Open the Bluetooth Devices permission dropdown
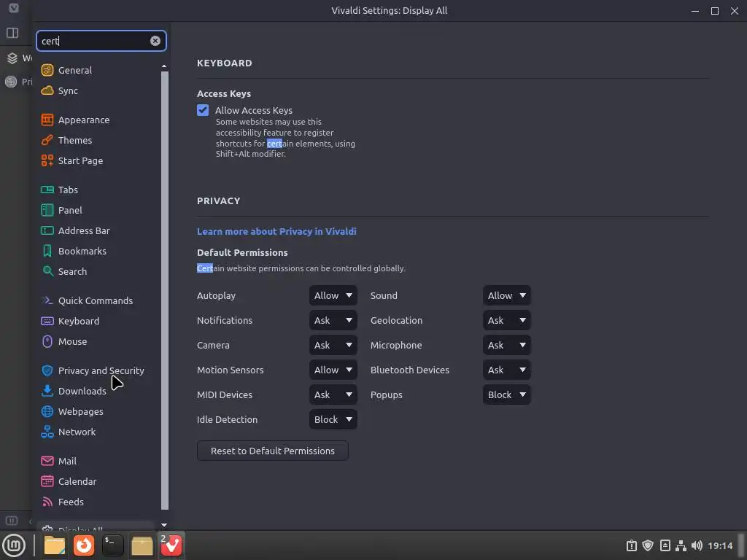This screenshot has width=747, height=560. [506, 370]
